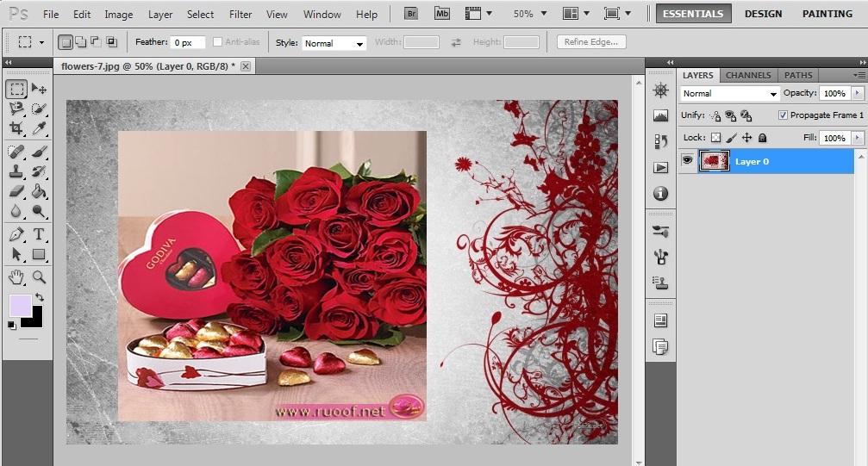This screenshot has width=868, height=466.
Task: Launch Adobe Bridge from the top bar
Action: click(412, 14)
